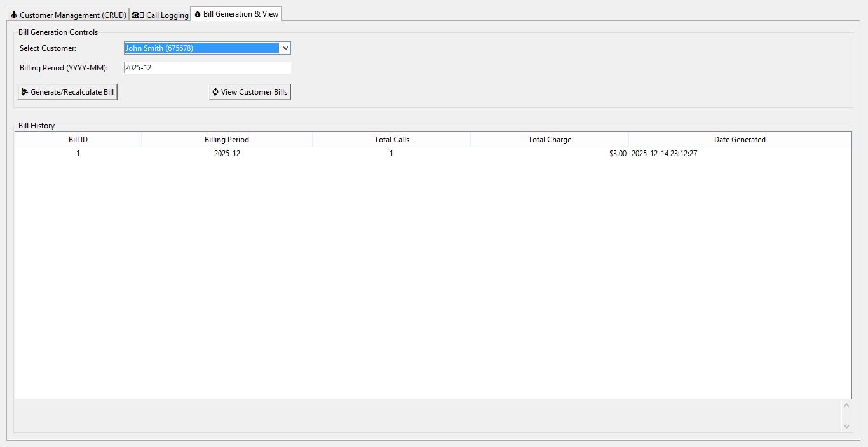This screenshot has width=868, height=447.
Task: Click the Total Charge column header
Action: point(550,140)
